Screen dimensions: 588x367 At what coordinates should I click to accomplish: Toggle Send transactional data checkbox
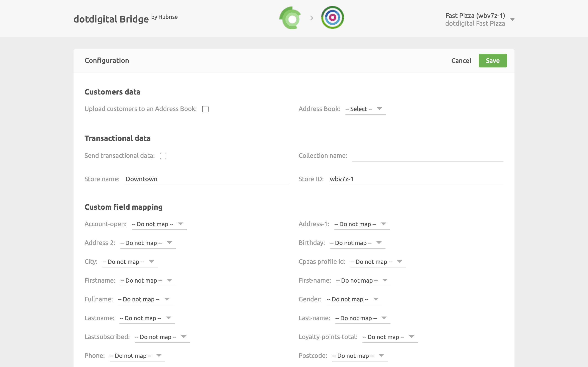pos(163,156)
